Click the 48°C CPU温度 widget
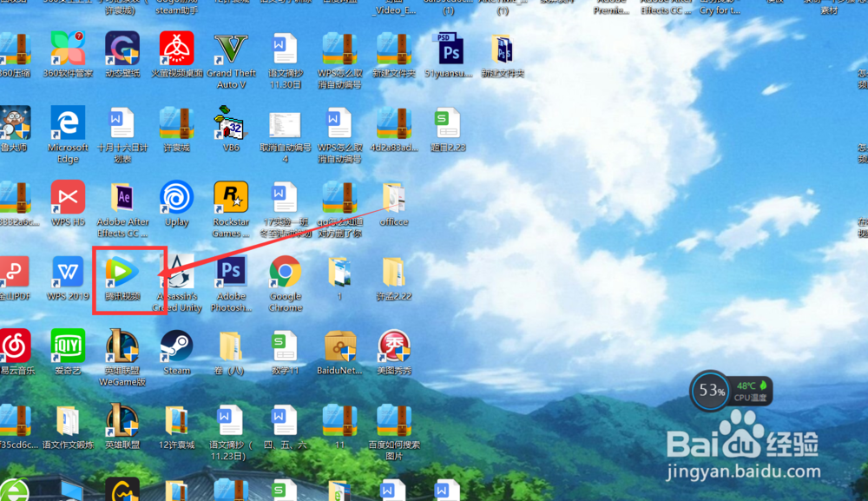The image size is (868, 501). 752,391
